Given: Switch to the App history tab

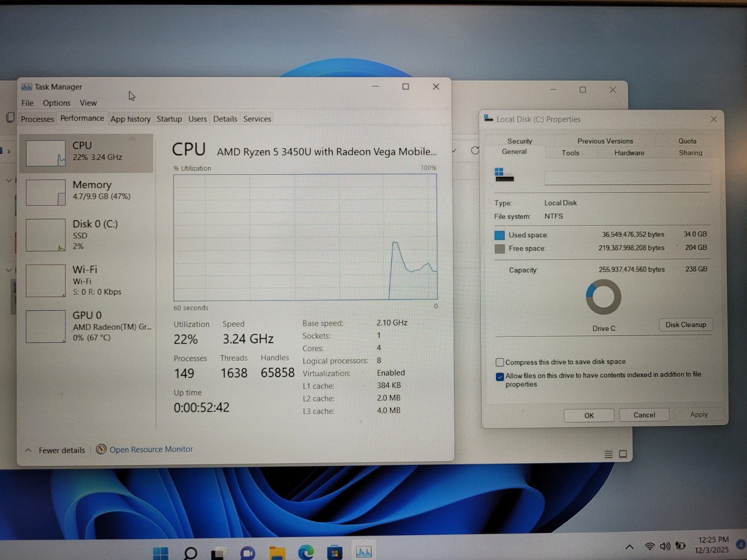Looking at the screenshot, I should point(130,119).
